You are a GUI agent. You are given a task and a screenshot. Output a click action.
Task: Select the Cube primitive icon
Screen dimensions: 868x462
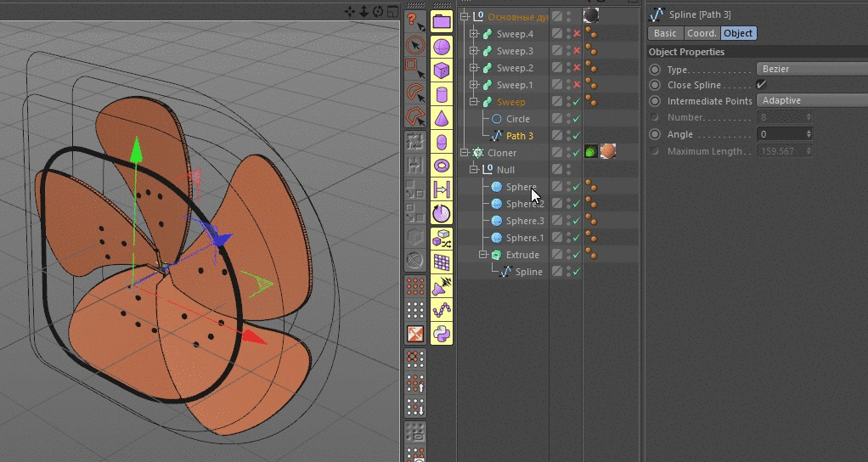click(x=441, y=70)
